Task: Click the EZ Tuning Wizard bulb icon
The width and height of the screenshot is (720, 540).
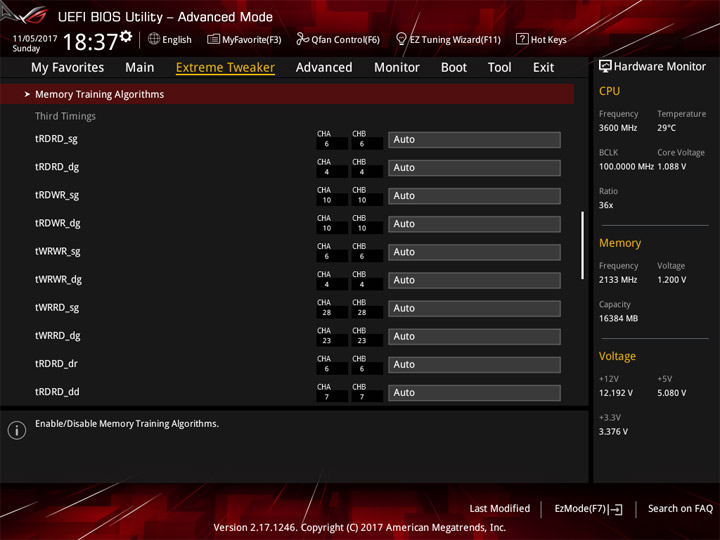Action: coord(401,39)
